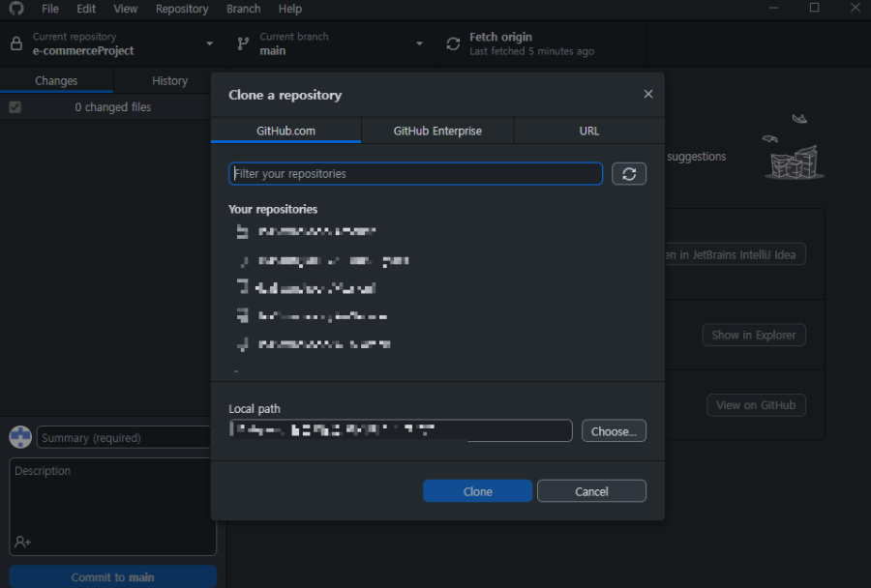The image size is (871, 588).
Task: Refresh the repository list in Clone dialog
Action: pyautogui.click(x=629, y=174)
